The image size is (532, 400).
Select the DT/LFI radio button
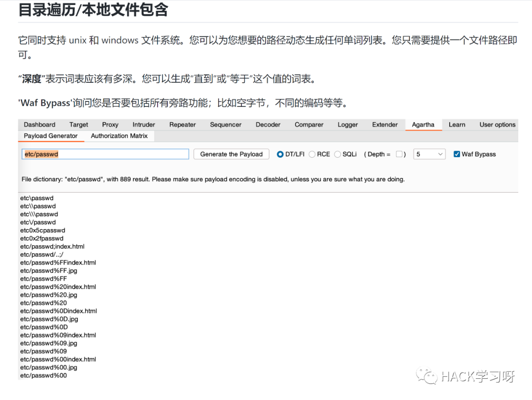point(280,154)
